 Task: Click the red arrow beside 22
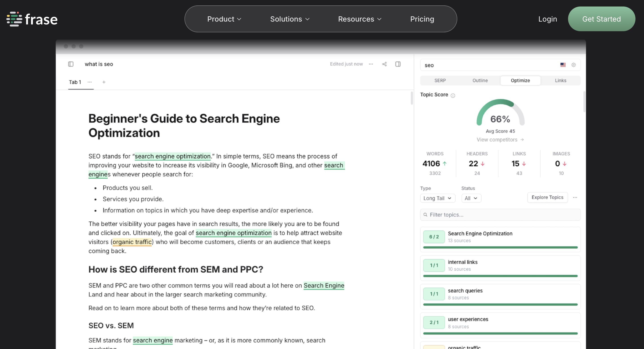point(482,164)
